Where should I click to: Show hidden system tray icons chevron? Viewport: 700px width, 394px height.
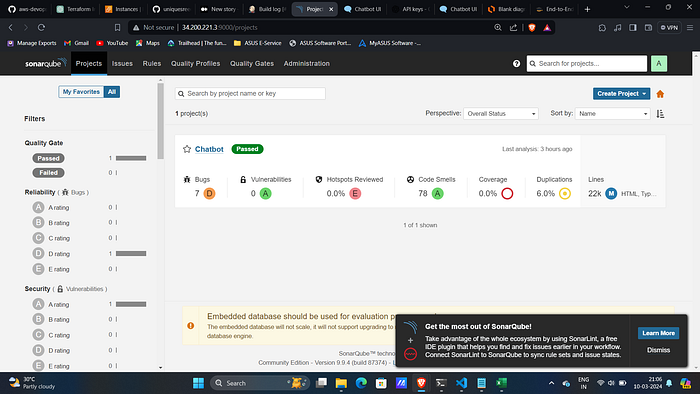(551, 383)
